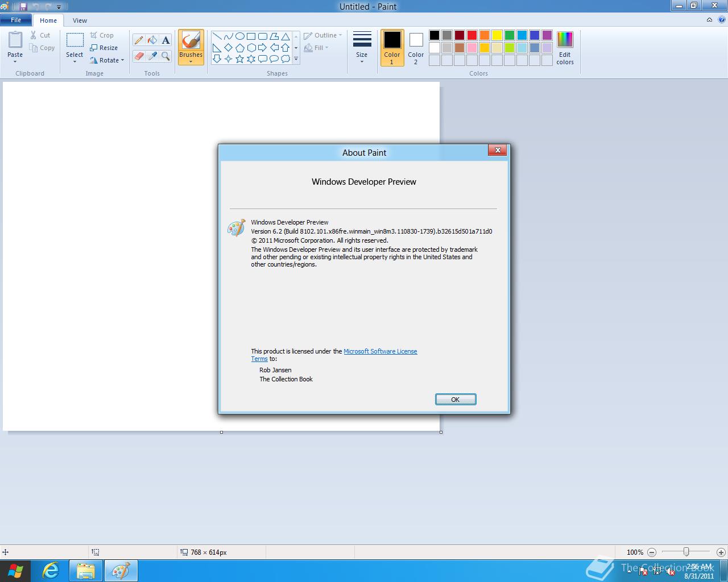Screen dimensions: 728x582
Task: Choose the Polygon shape
Action: 274,36
